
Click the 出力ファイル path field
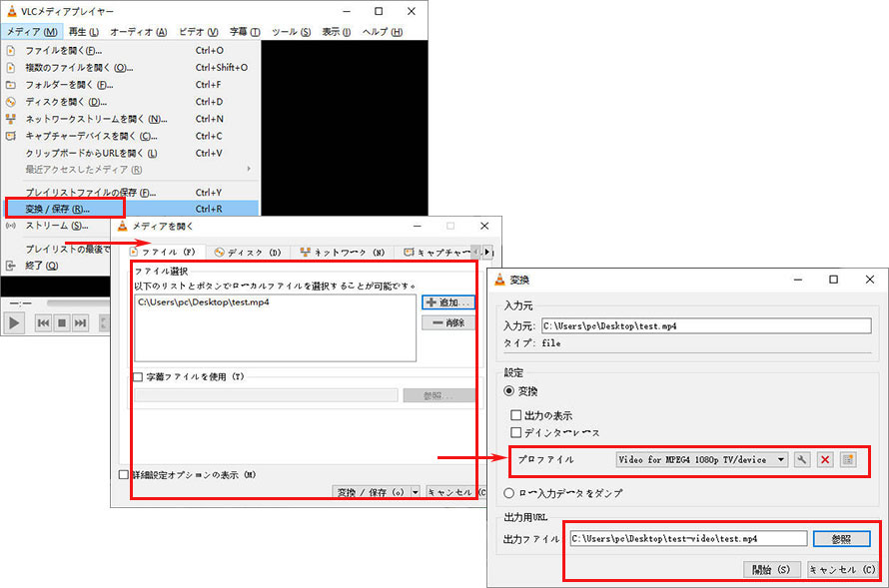[x=688, y=539]
